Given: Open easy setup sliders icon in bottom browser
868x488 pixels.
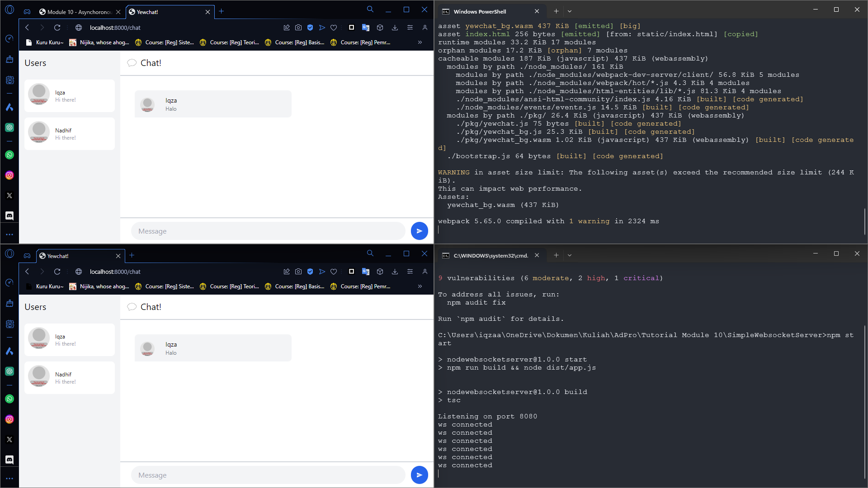Looking at the screenshot, I should (x=410, y=272).
